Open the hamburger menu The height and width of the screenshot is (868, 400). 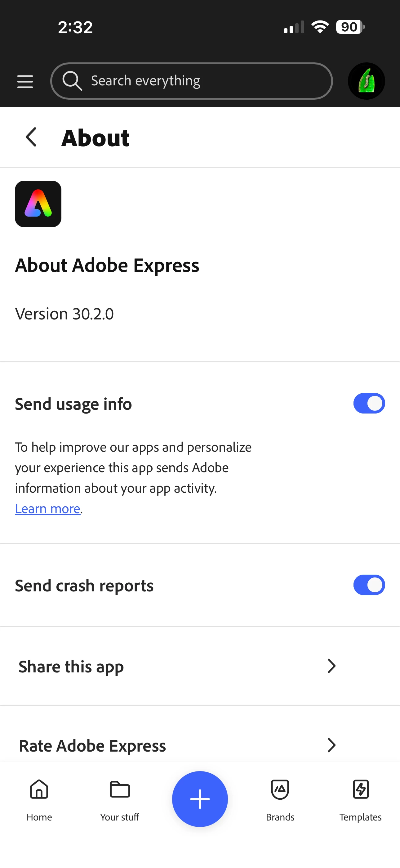25,82
